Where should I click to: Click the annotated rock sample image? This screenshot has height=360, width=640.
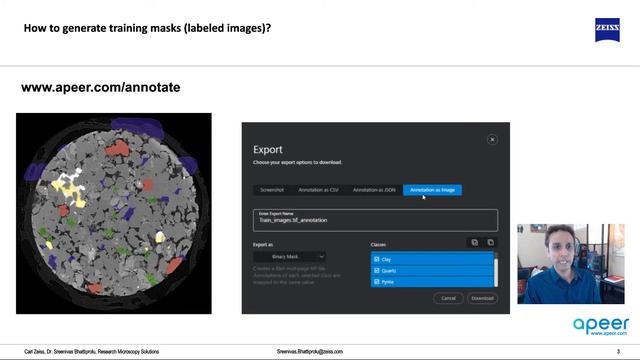[114, 213]
